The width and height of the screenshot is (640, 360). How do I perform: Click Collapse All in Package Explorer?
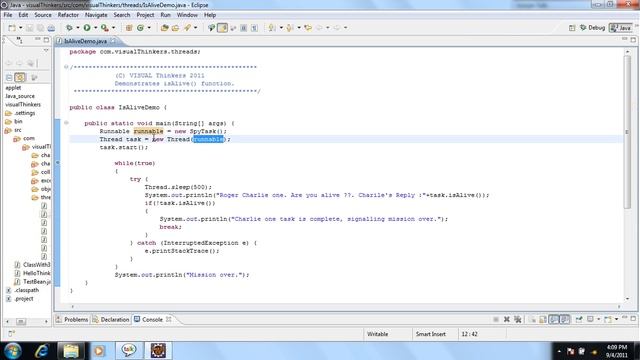(x=9, y=77)
